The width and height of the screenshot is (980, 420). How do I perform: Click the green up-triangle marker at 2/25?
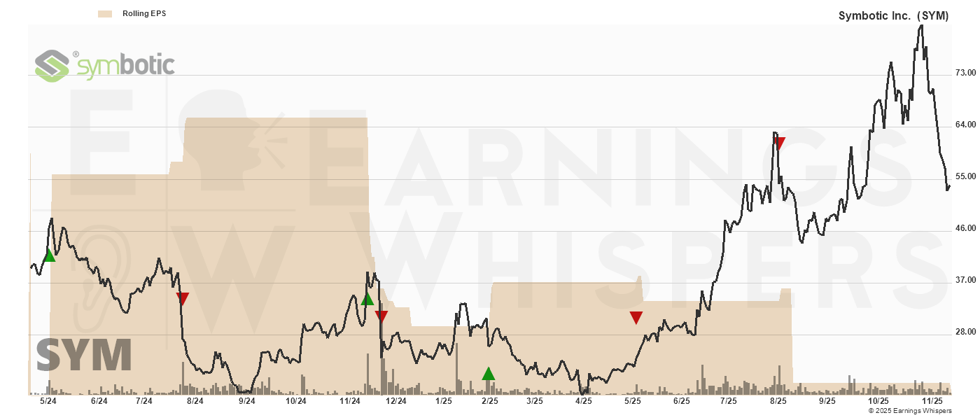(489, 373)
